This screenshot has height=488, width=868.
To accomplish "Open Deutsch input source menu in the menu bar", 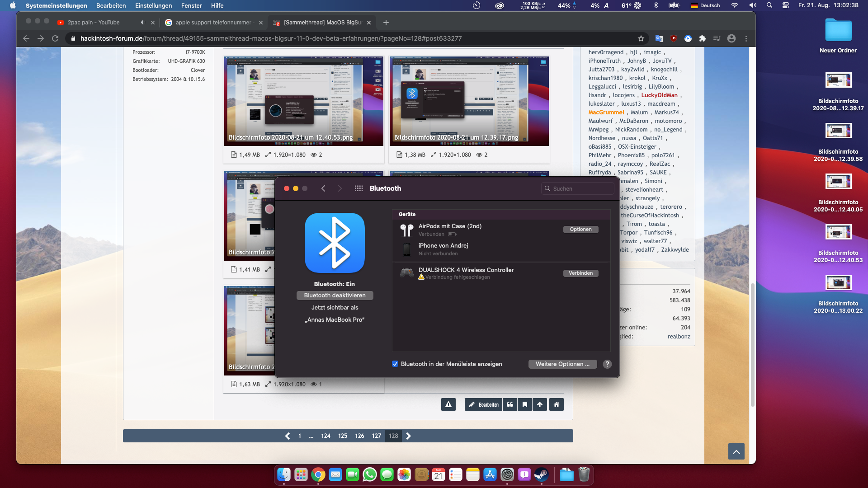I will click(x=705, y=5).
